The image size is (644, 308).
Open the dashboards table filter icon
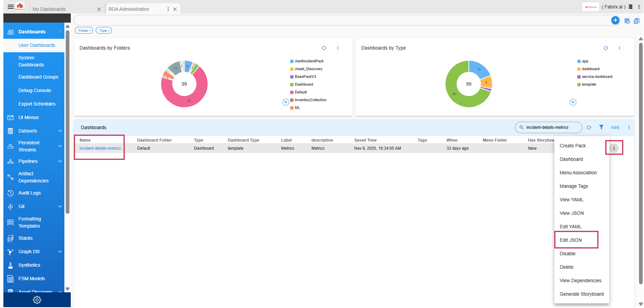click(x=601, y=127)
